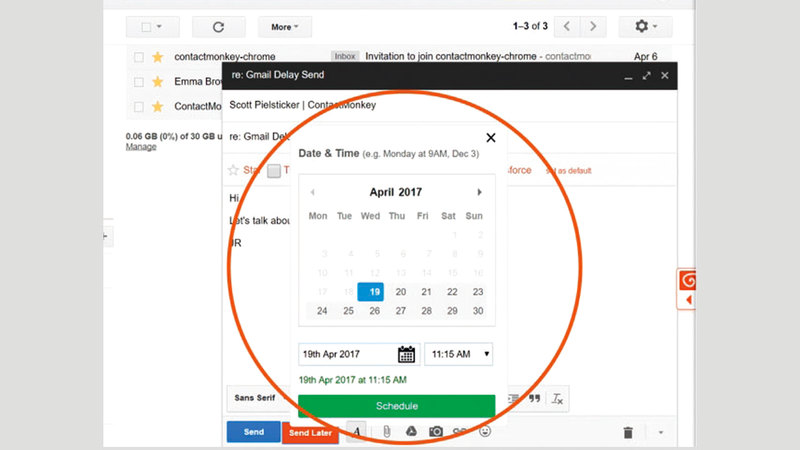Unstar the contactmonkey-chrome email

click(158, 57)
